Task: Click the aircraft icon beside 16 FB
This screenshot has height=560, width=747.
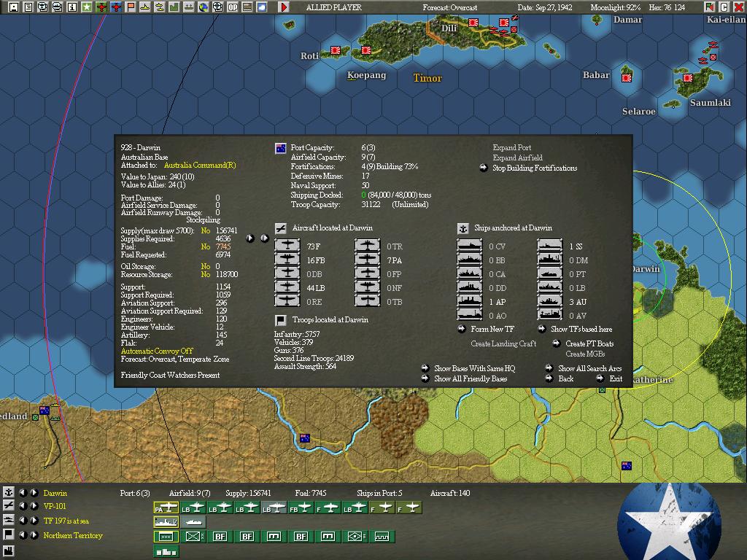Action: 287,260
